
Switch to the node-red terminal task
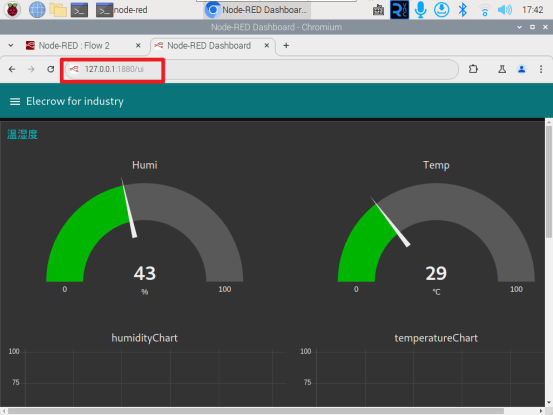[x=122, y=10]
